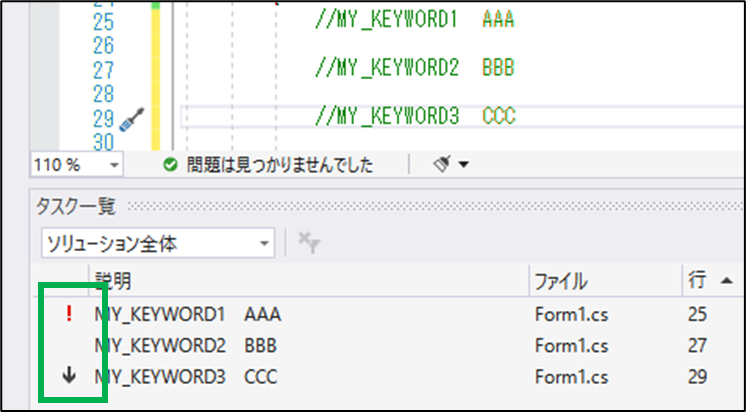Open the ソリューション全体 scope dropdown

[x=264, y=243]
